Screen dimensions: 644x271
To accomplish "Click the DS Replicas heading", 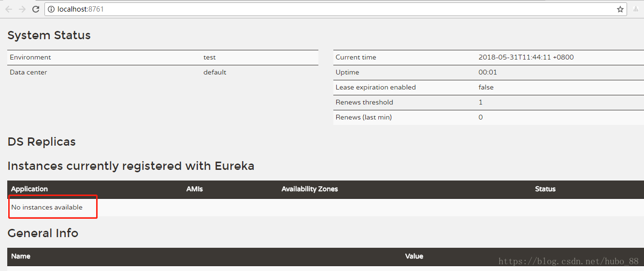I will pyautogui.click(x=42, y=142).
